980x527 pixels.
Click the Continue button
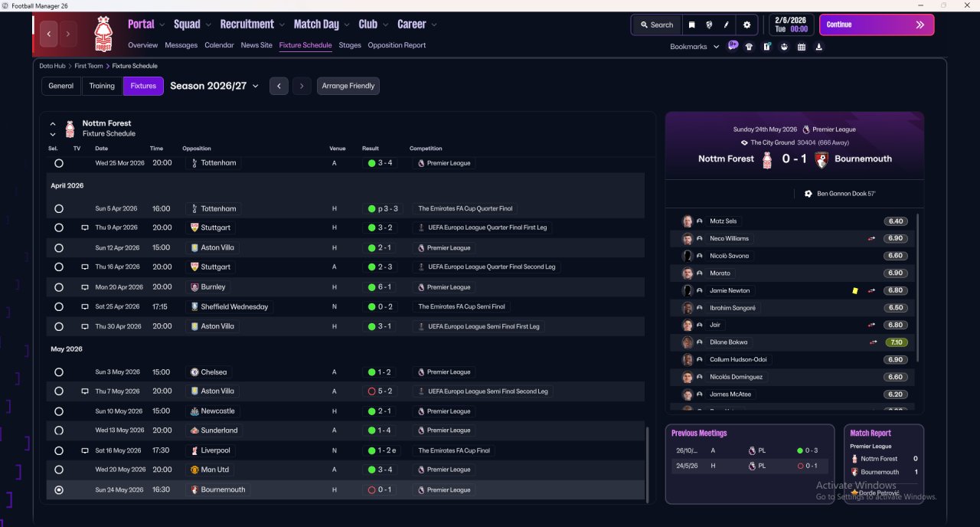coord(877,25)
